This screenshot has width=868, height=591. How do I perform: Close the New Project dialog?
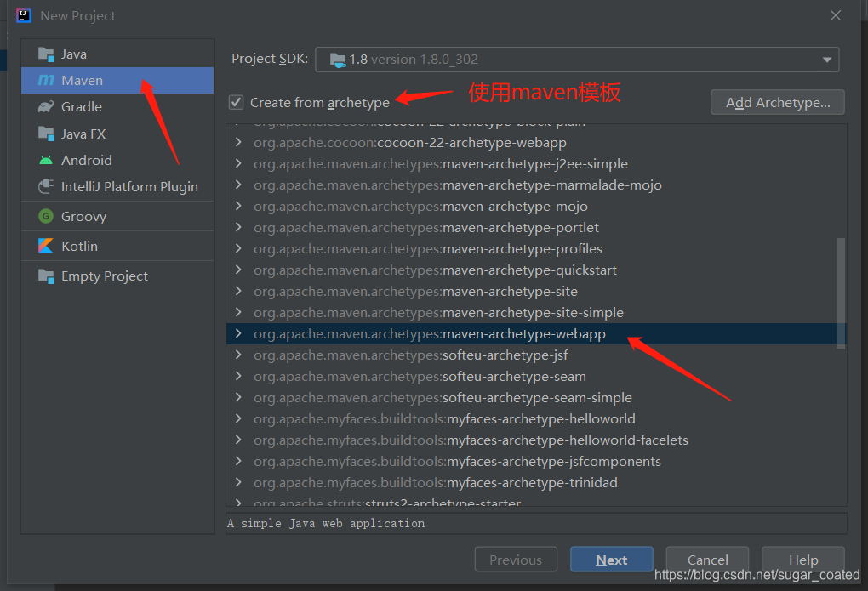pyautogui.click(x=836, y=15)
